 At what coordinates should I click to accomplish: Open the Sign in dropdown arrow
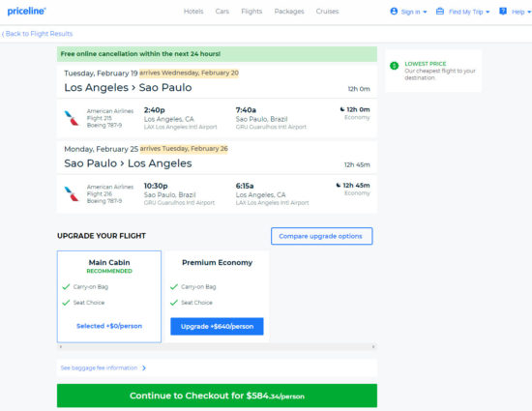(x=425, y=12)
